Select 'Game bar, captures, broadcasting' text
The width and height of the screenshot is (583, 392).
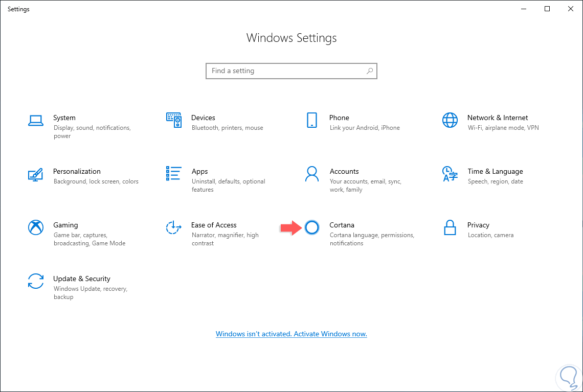(89, 239)
